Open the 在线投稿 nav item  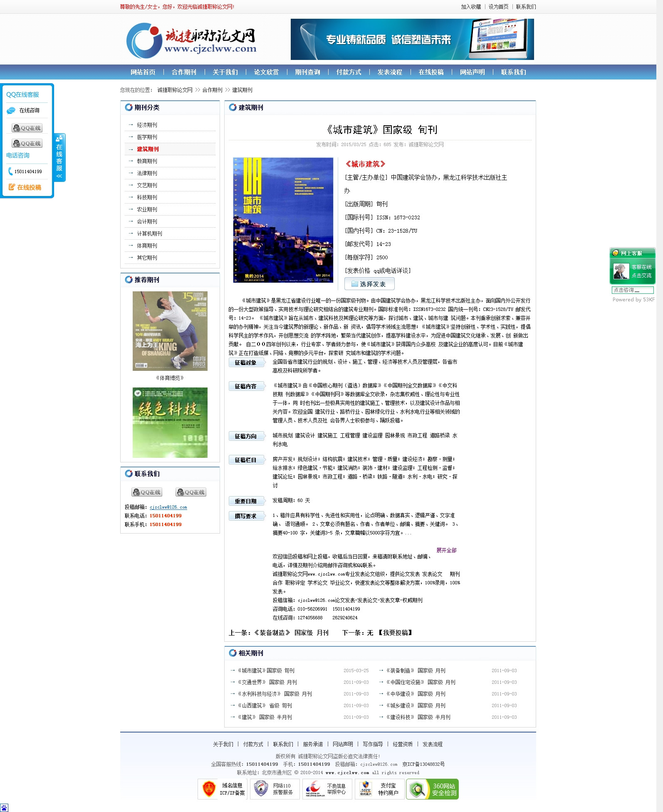[431, 72]
